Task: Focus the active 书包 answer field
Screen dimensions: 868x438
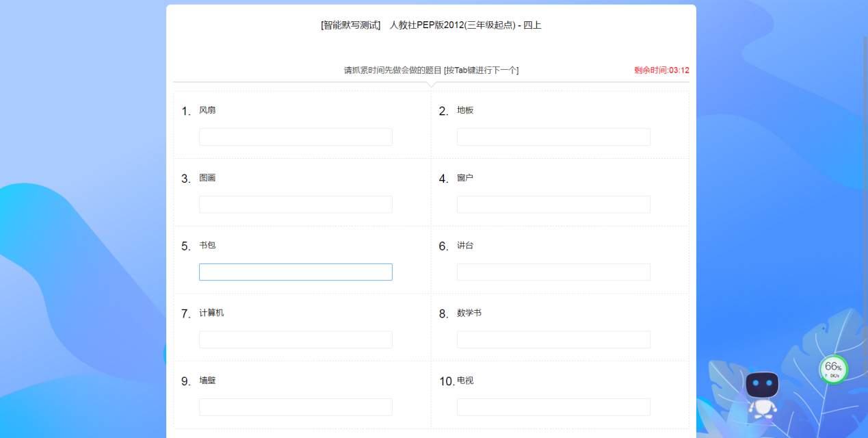Action: (295, 272)
